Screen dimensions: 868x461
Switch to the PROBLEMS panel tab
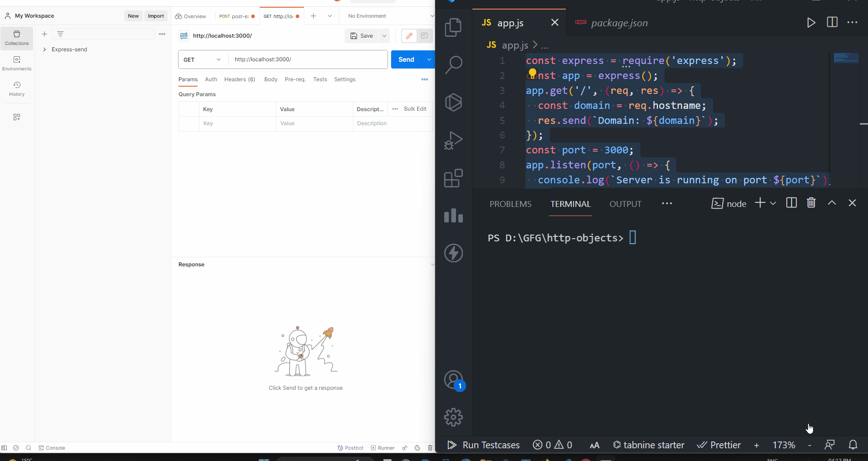pyautogui.click(x=511, y=204)
